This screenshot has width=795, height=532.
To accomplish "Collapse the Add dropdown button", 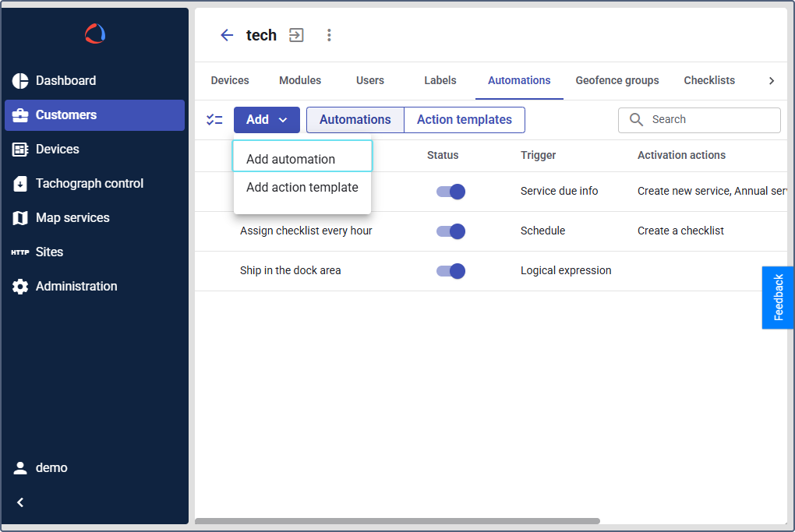I will point(267,120).
